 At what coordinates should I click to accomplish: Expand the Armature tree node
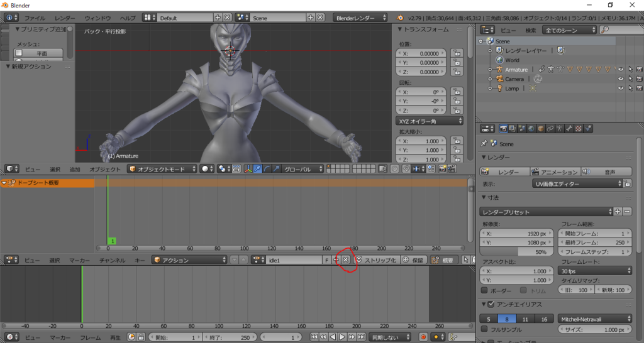coord(490,69)
